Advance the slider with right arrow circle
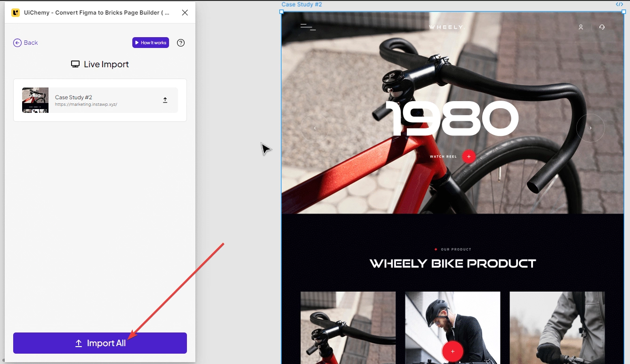This screenshot has height=364, width=630. coord(590,128)
